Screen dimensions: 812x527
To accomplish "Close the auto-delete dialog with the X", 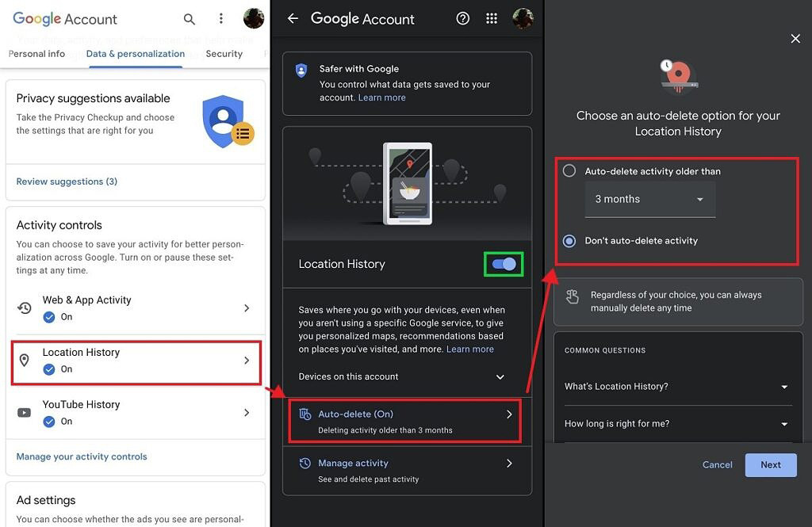I will pyautogui.click(x=795, y=39).
